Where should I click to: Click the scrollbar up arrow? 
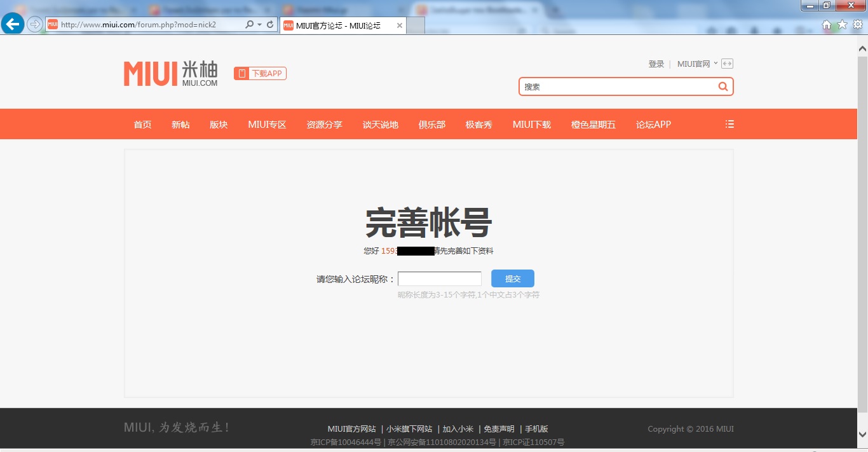[862, 48]
